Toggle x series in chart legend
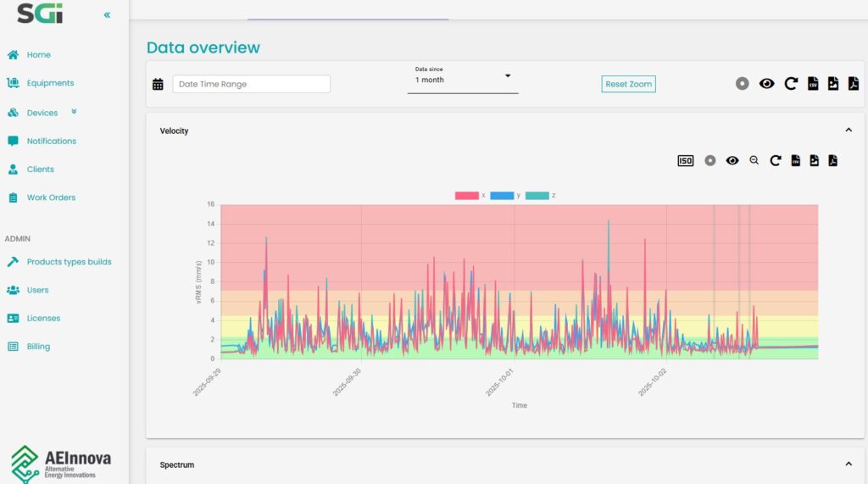This screenshot has width=868, height=484. pyautogui.click(x=467, y=196)
